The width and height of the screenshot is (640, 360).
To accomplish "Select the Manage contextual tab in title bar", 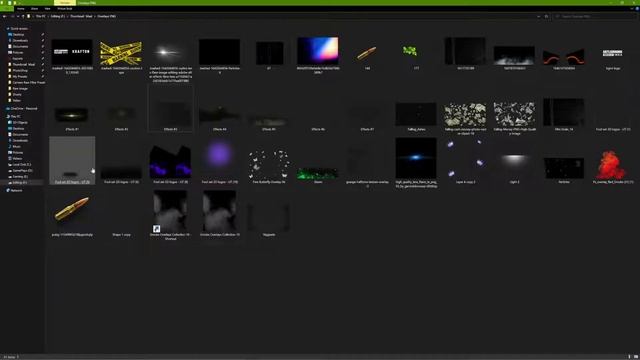I will point(64,2).
